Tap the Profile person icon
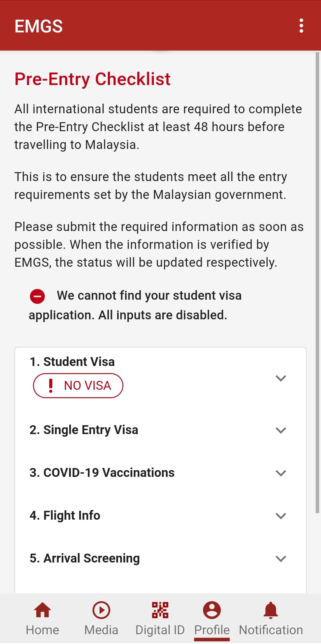Image resolution: width=321 pixels, height=644 pixels. coord(212,610)
